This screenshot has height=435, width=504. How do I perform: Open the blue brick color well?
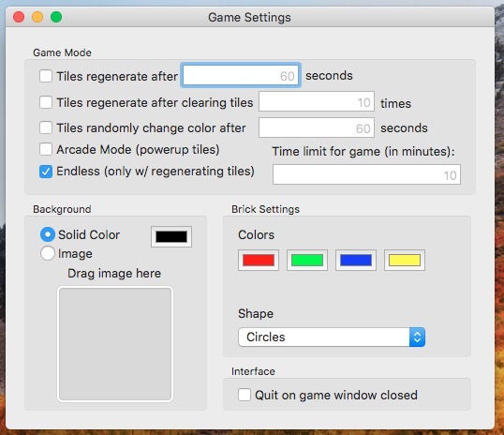tap(356, 260)
